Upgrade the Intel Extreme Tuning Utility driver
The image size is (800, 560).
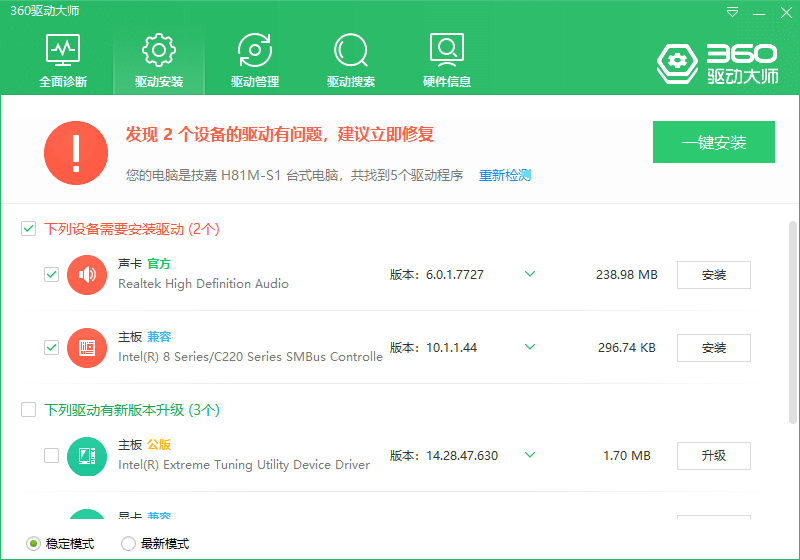click(714, 455)
